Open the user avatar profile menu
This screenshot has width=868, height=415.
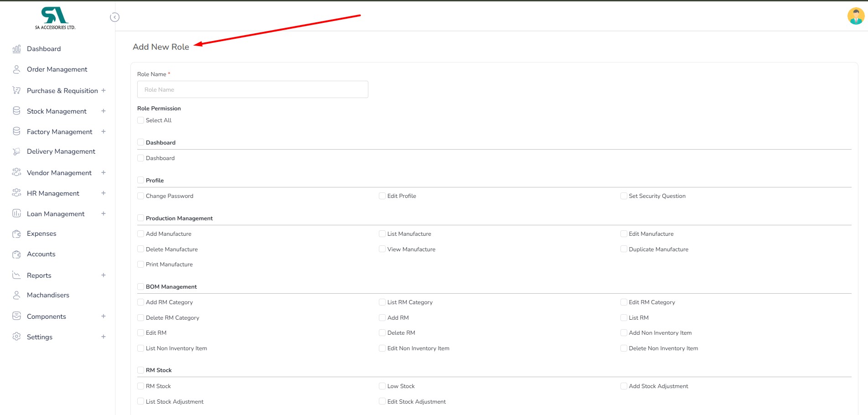click(x=855, y=16)
